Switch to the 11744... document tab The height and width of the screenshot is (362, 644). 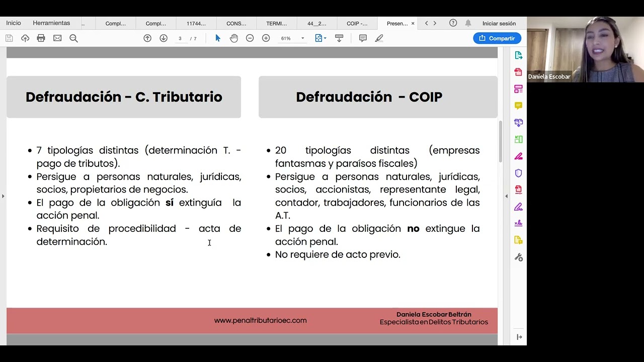tap(196, 23)
